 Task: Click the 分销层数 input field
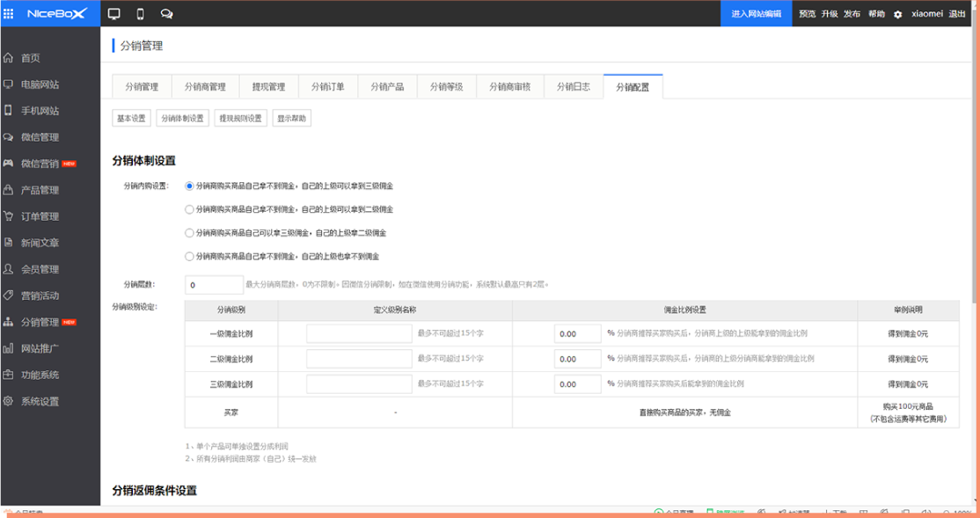point(214,285)
